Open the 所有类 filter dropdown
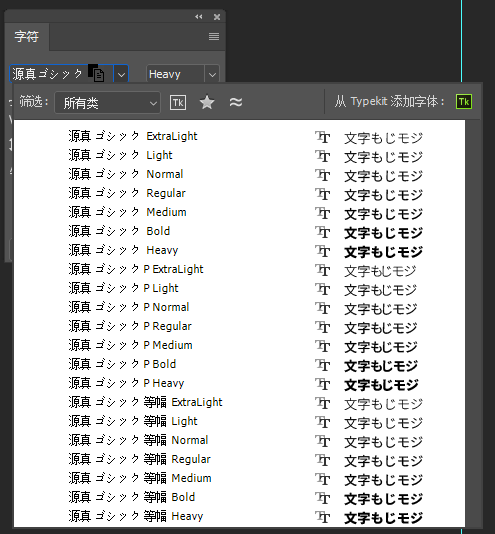This screenshot has height=534, width=495. [x=107, y=103]
